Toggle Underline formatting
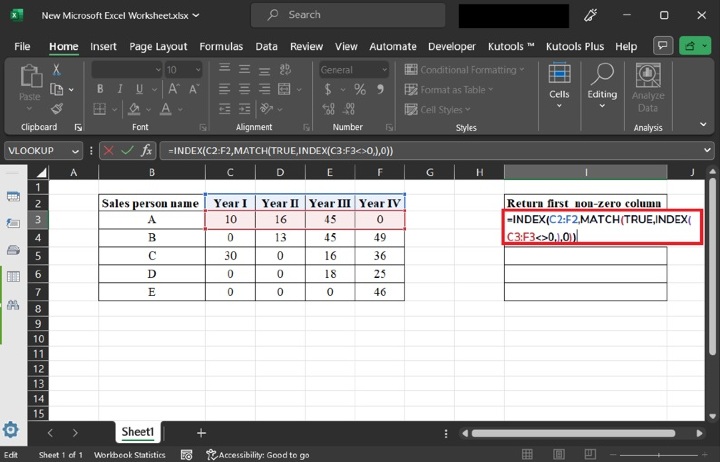720x462 pixels. point(136,90)
